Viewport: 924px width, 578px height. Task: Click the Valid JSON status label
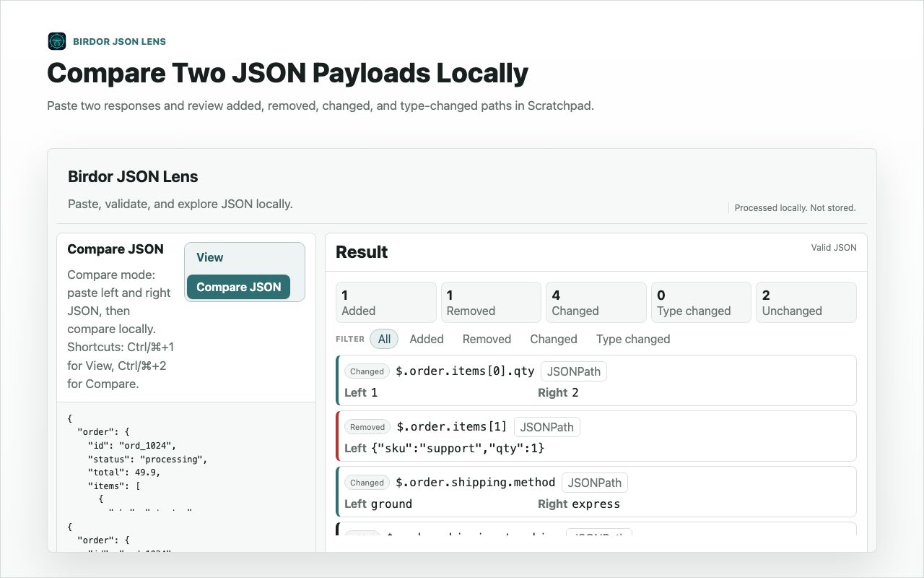point(834,248)
